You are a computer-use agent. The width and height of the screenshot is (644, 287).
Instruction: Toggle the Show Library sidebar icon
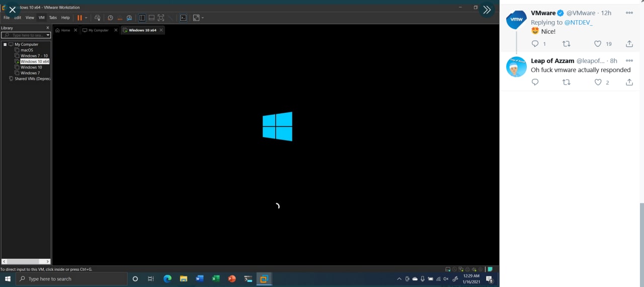click(142, 18)
